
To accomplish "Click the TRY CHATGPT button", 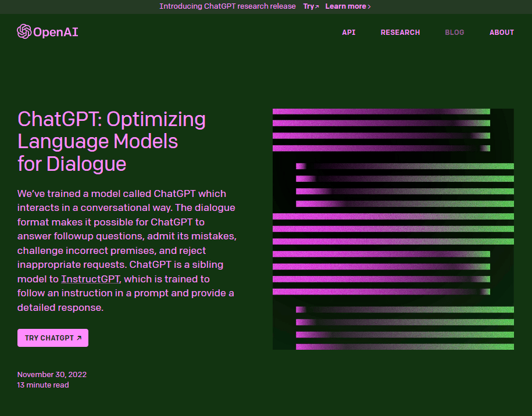I will coord(53,338).
